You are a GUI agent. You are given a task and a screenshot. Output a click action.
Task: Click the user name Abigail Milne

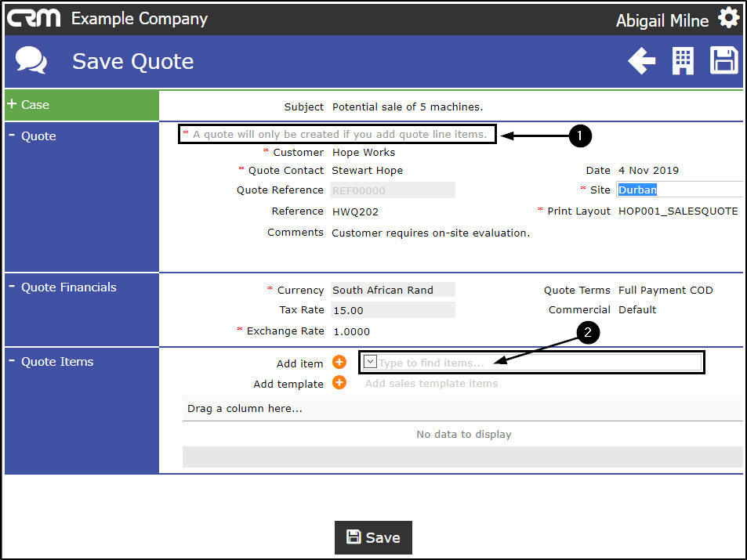tap(662, 20)
